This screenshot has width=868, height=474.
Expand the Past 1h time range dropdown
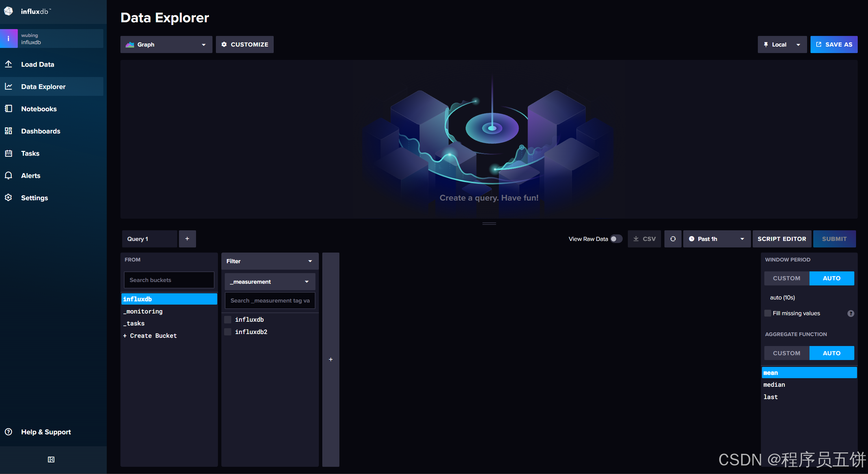click(716, 239)
